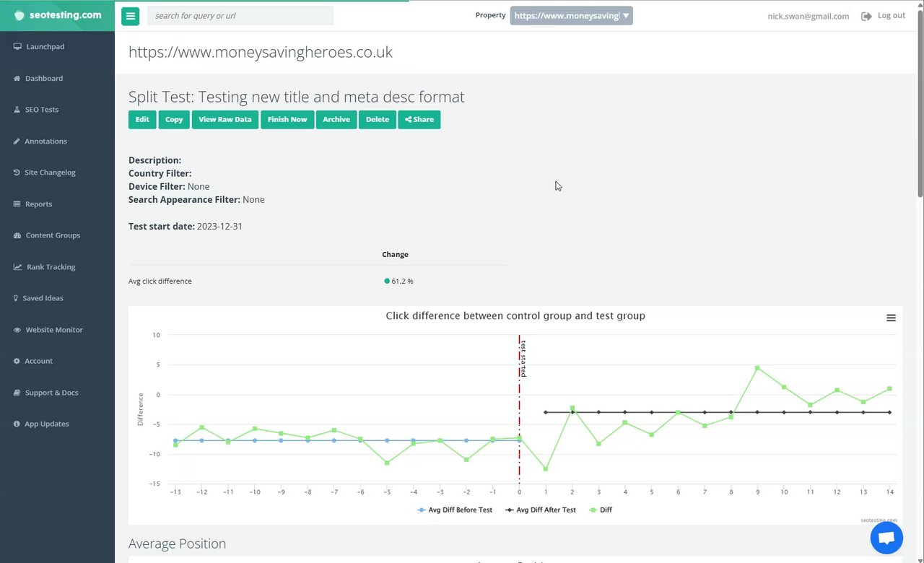
Task: Toggle the Avg Diff Before Test series
Action: tap(456, 510)
